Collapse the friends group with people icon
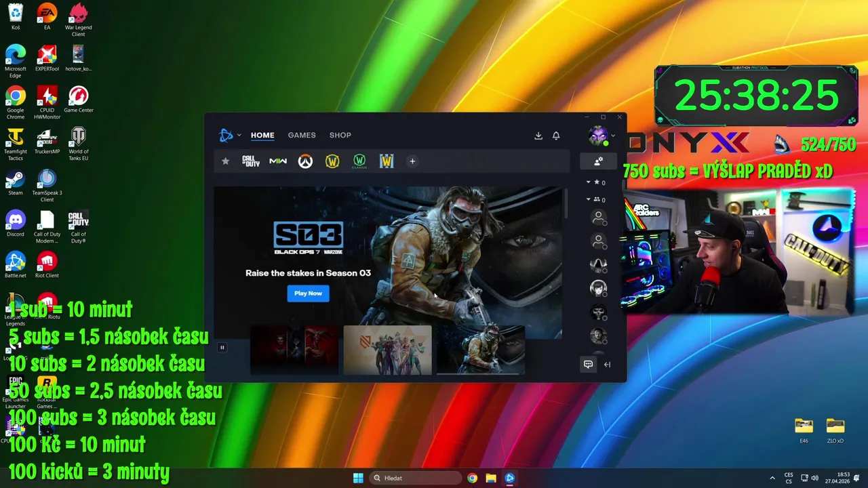Screen dimensions: 868x488 point(596,199)
